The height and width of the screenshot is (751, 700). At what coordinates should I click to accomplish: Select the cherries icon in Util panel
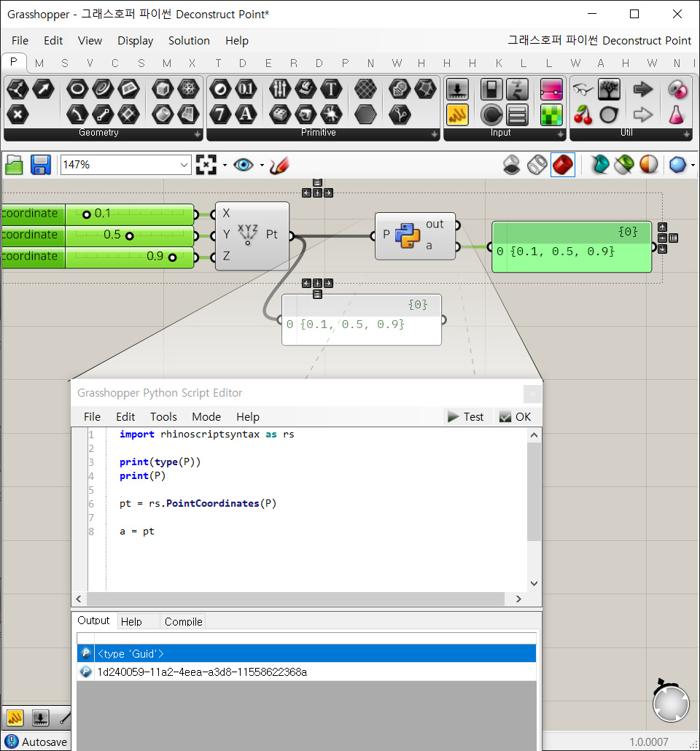[583, 115]
